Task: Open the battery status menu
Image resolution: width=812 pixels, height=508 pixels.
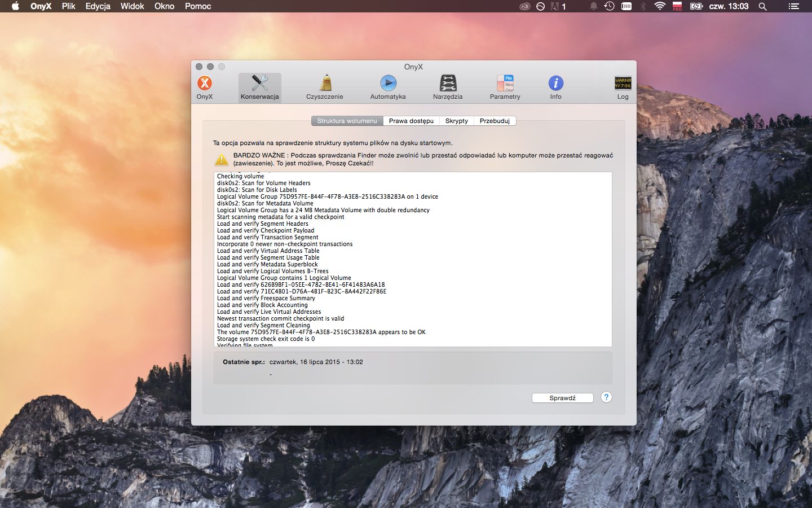Action: coord(696,6)
